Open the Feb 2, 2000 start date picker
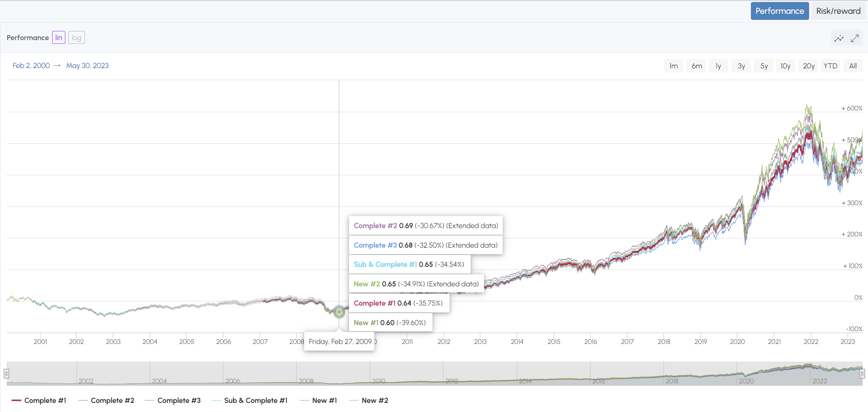 (31, 65)
